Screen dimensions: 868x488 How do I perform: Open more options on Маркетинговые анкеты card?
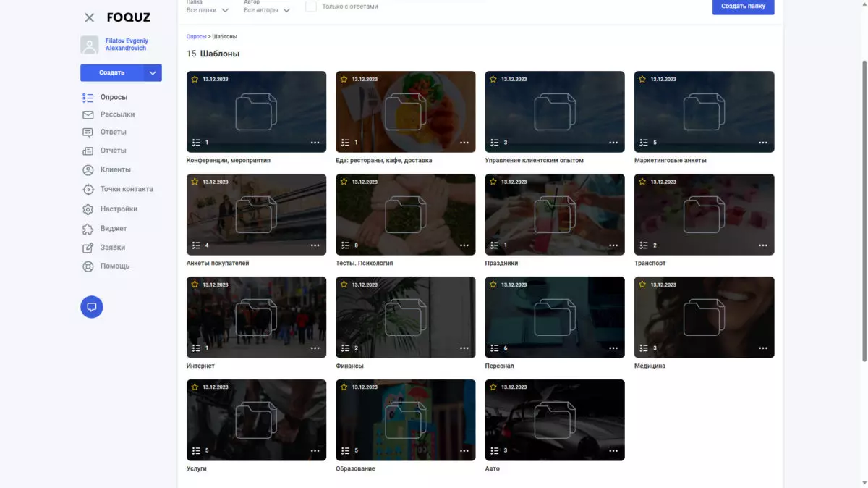(x=762, y=143)
